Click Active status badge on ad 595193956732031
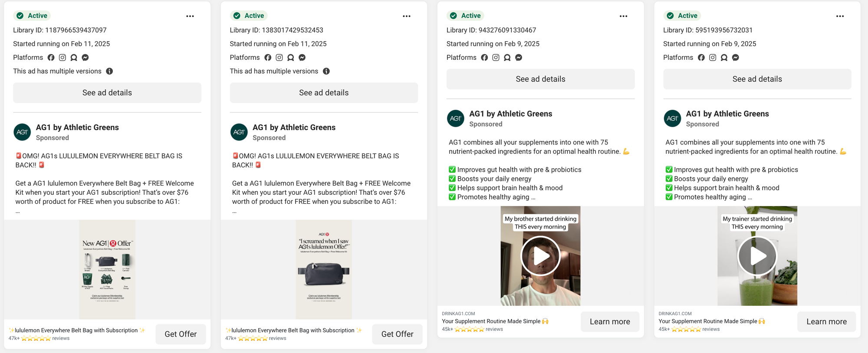This screenshot has width=868, height=353. click(x=682, y=16)
